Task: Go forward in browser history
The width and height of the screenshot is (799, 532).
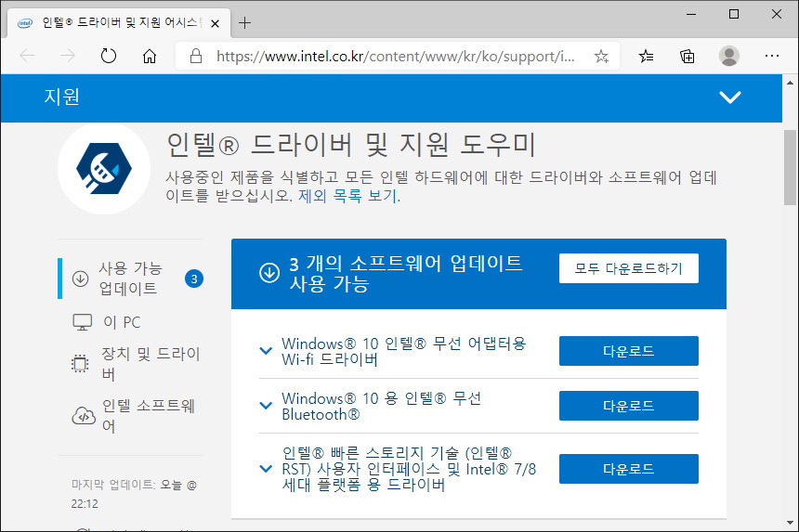Action: coord(68,56)
